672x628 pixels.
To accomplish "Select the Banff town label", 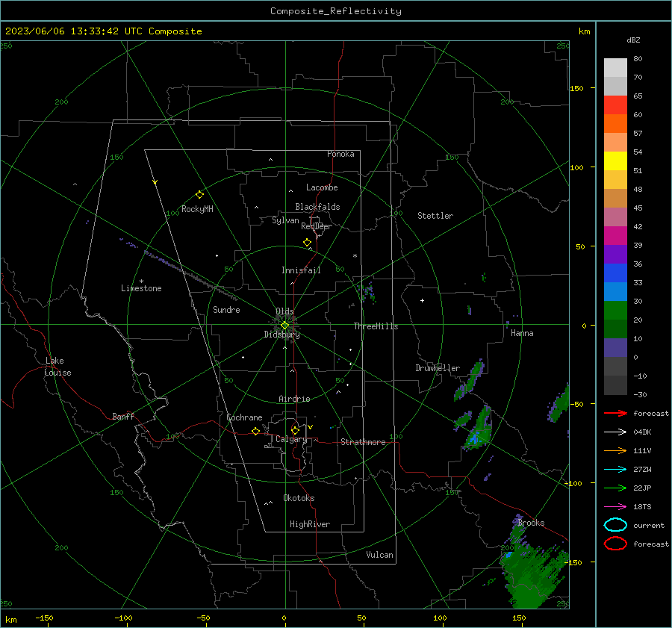I will (x=123, y=416).
